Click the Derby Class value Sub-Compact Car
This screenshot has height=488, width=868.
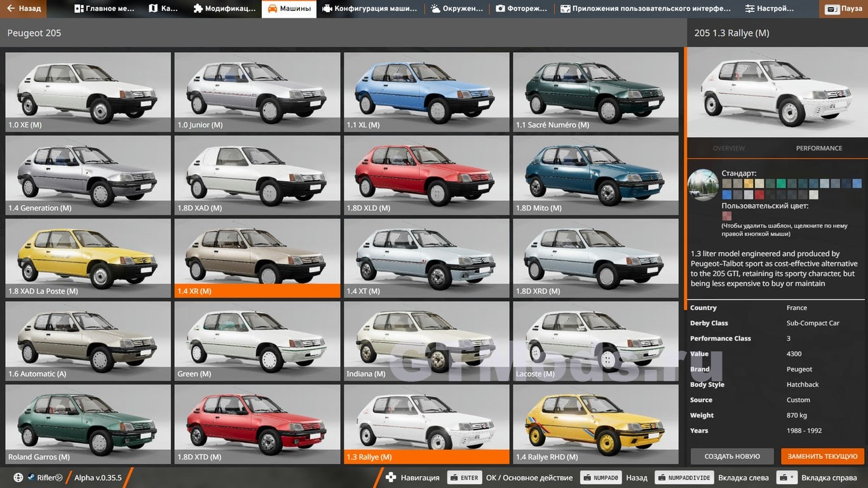pyautogui.click(x=813, y=323)
